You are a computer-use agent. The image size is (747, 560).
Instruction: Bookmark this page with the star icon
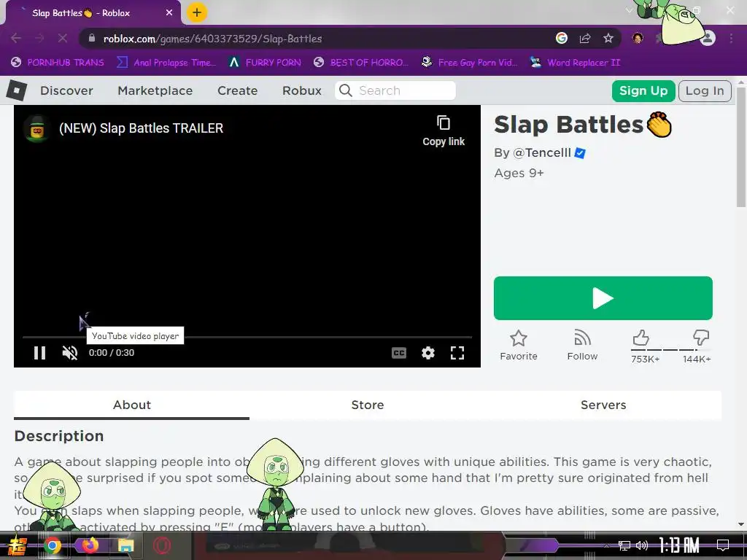(x=608, y=38)
